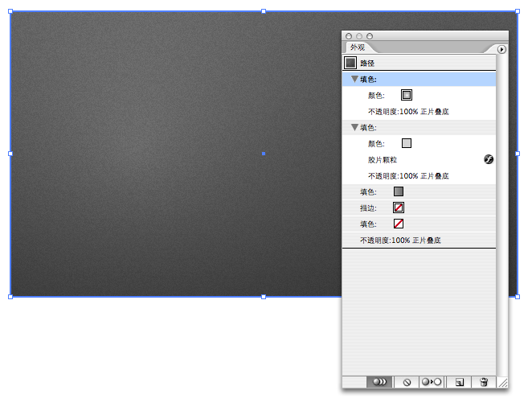Click the 路径 label text

[x=367, y=63]
